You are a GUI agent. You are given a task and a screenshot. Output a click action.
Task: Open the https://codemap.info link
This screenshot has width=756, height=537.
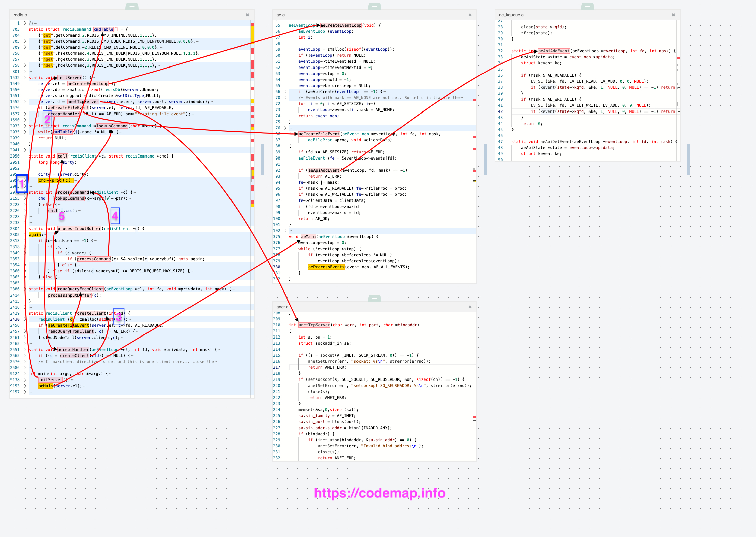pos(379,493)
